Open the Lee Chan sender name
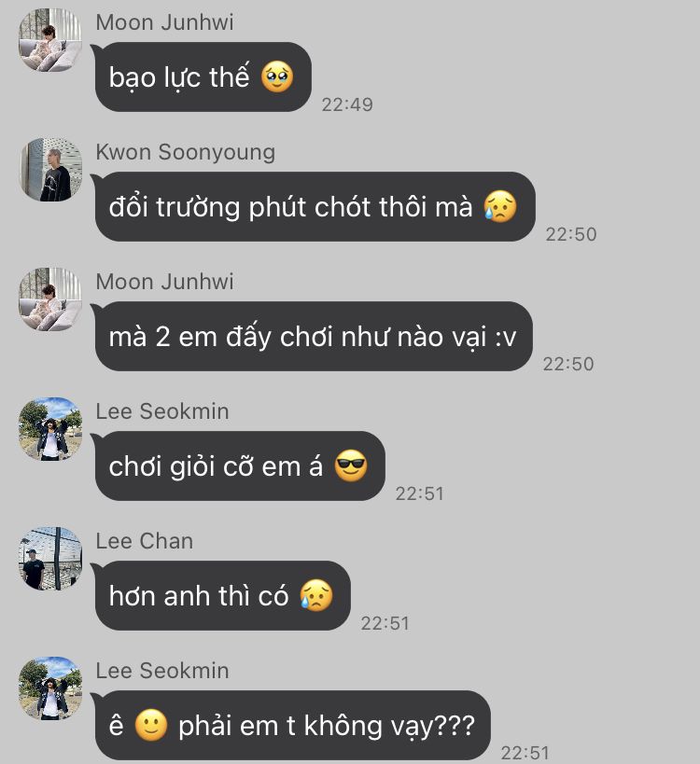Image resolution: width=700 pixels, height=764 pixels. pos(145,541)
